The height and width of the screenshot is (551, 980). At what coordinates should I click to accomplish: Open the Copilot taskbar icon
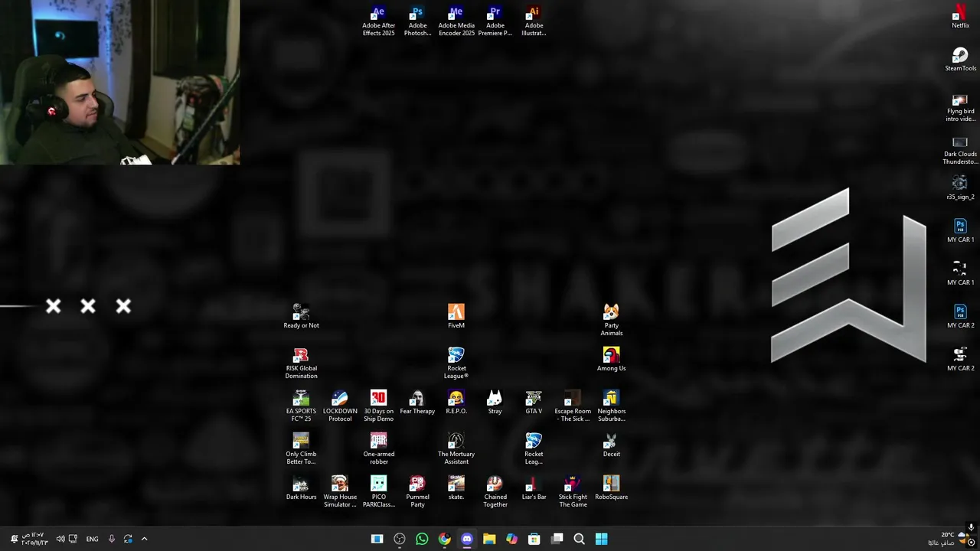pos(511,539)
